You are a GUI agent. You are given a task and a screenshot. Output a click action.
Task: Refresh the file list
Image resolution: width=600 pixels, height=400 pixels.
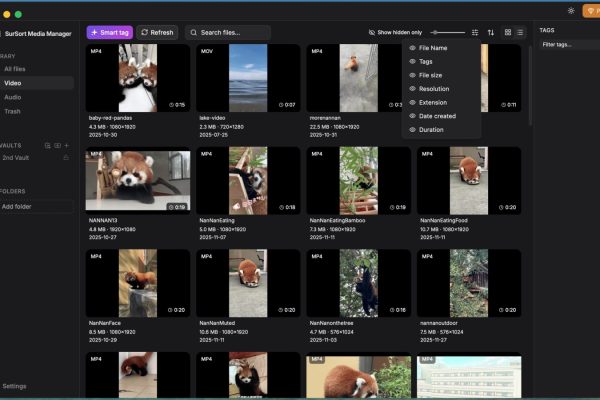click(157, 33)
